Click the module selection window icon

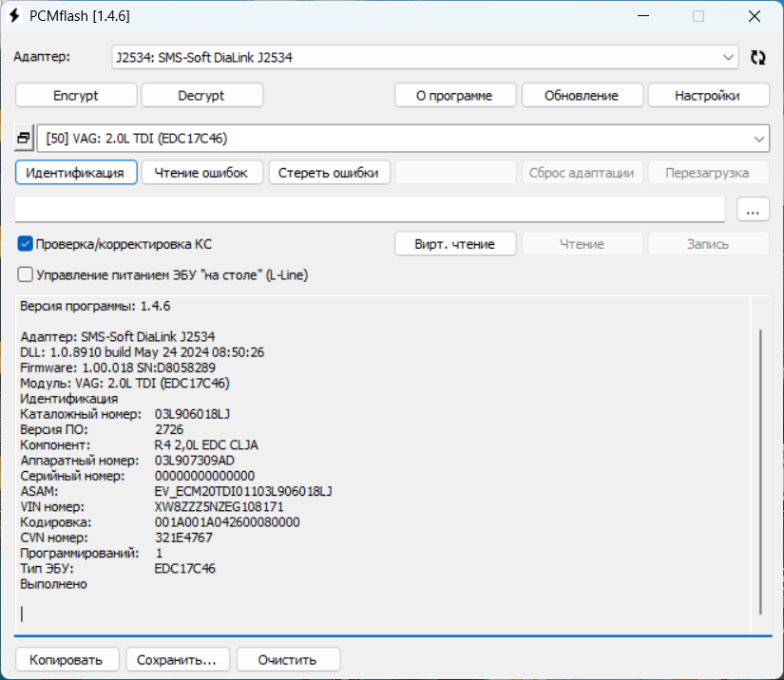click(x=24, y=139)
